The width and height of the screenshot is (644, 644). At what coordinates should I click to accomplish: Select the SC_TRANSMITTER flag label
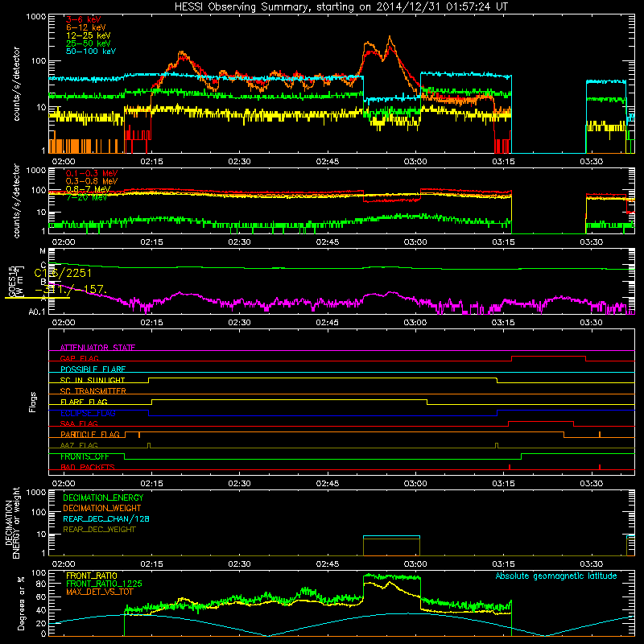pyautogui.click(x=93, y=391)
